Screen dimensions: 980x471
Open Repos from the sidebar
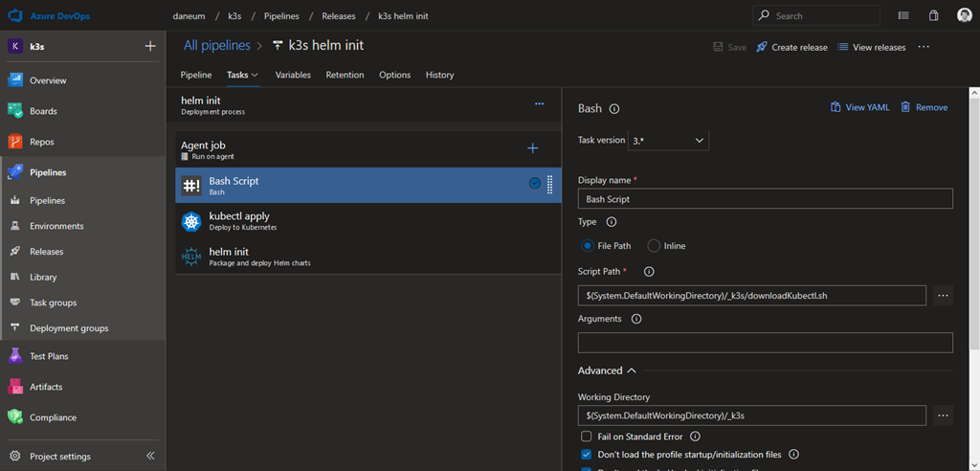(42, 142)
